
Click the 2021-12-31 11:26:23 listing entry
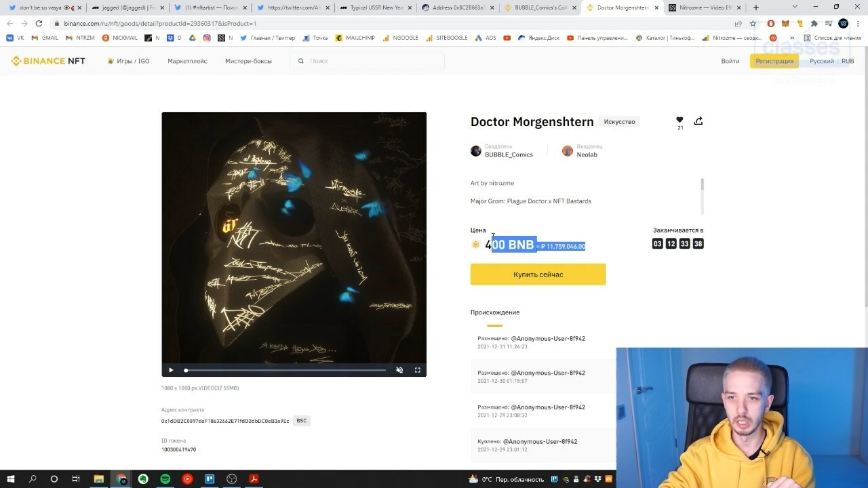coord(542,342)
